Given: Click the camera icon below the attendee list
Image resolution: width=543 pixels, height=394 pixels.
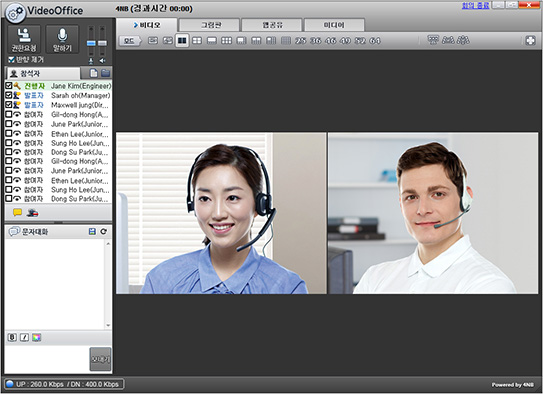Looking at the screenshot, I should pyautogui.click(x=33, y=213).
